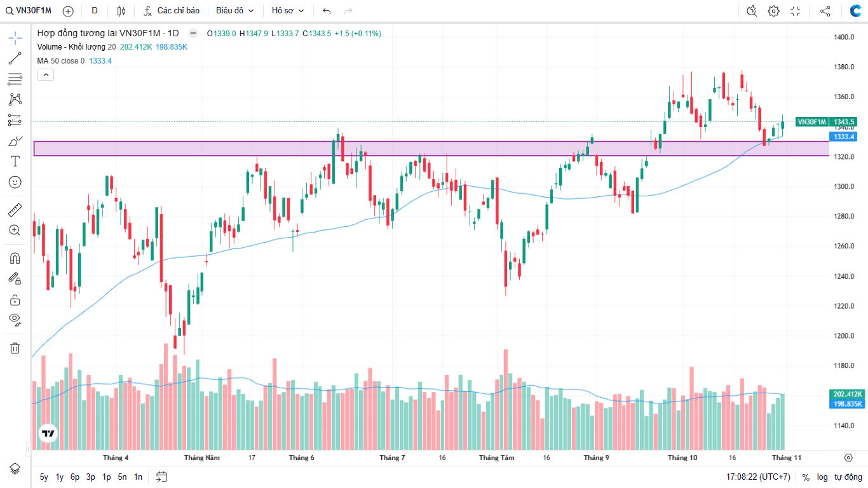The image size is (868, 488).
Task: Collapse the indicator legend chevron
Action: [46, 74]
